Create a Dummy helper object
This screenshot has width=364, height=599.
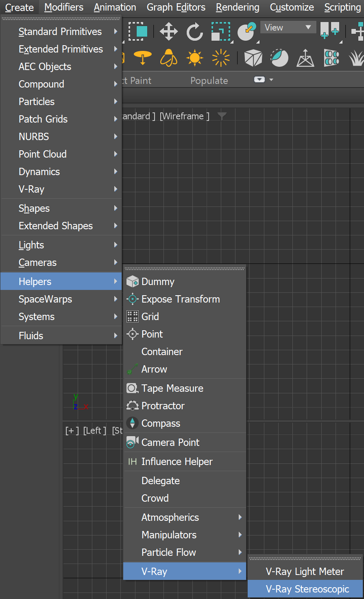coord(158,281)
